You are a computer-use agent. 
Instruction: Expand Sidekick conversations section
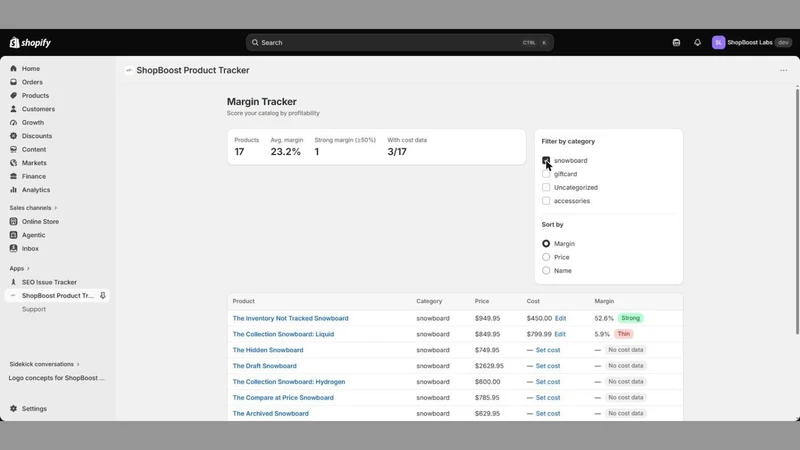tap(44, 364)
